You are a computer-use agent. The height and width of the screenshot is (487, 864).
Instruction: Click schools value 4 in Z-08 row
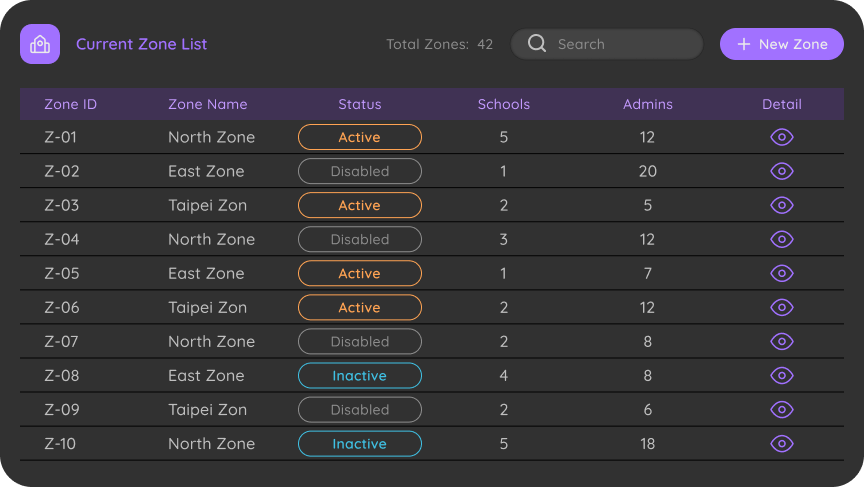tap(504, 376)
